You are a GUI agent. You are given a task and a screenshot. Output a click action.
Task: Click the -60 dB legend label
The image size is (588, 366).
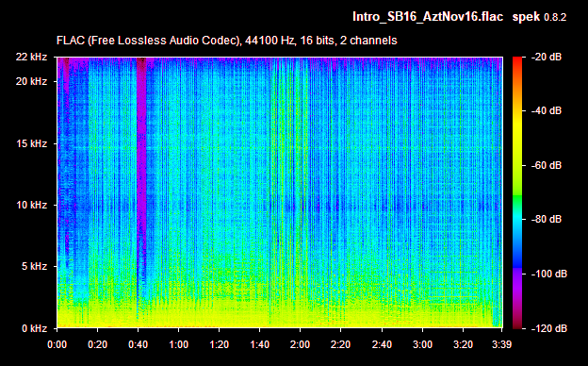click(x=547, y=165)
